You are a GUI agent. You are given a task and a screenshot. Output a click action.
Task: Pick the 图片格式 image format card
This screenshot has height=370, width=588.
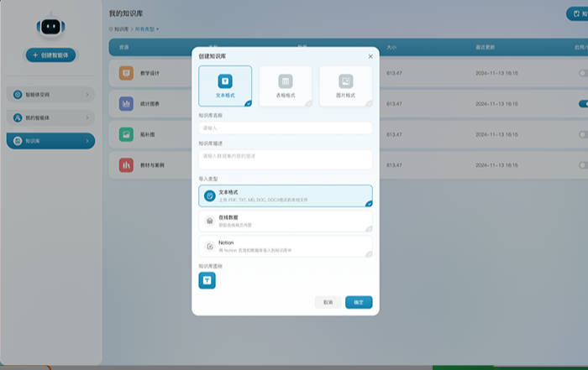tap(345, 86)
